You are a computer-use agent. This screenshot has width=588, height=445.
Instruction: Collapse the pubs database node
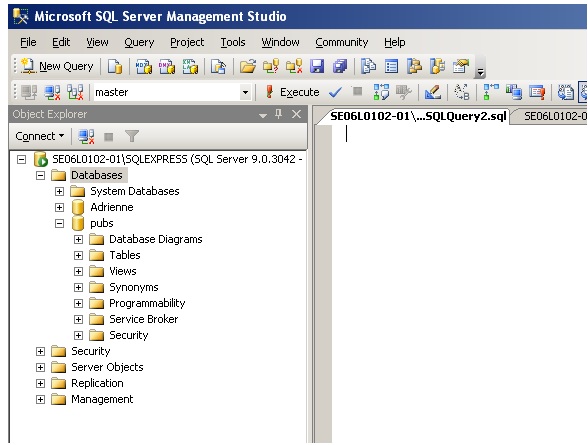59,223
